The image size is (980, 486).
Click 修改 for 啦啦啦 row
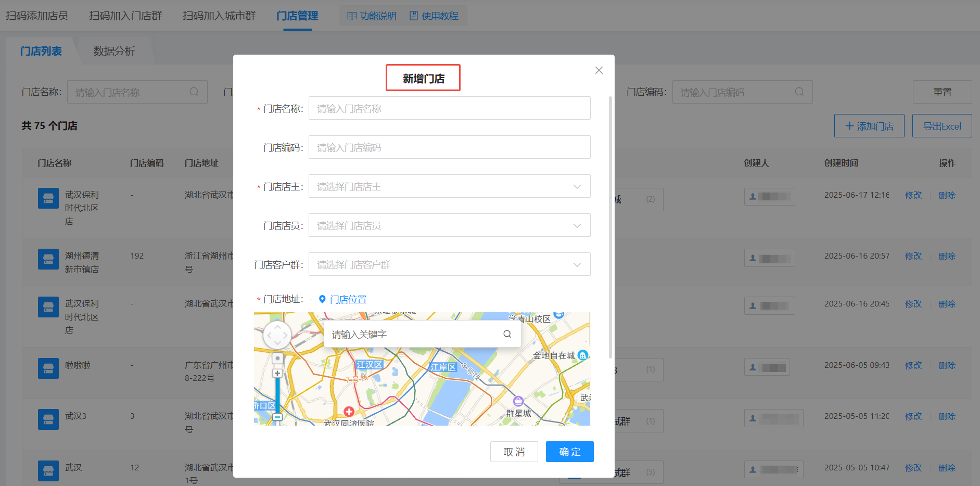pos(913,365)
